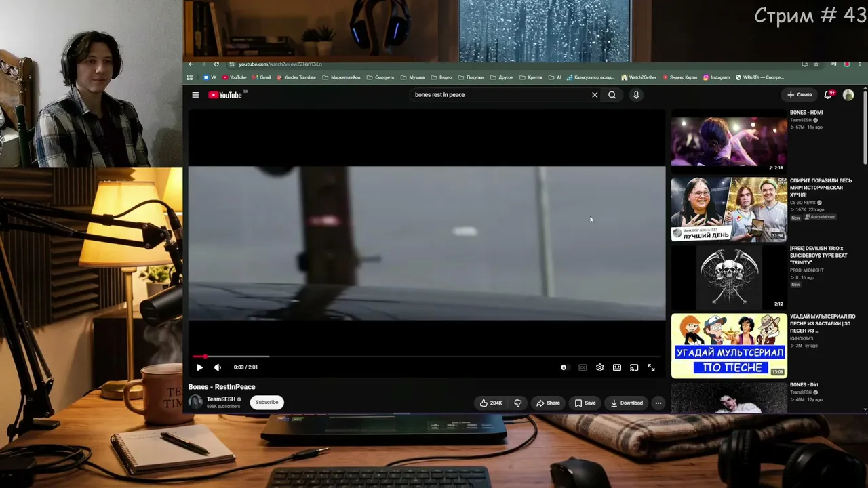This screenshot has width=868, height=488.
Task: Open the BONES - Dirt video title
Action: pyautogui.click(x=804, y=385)
